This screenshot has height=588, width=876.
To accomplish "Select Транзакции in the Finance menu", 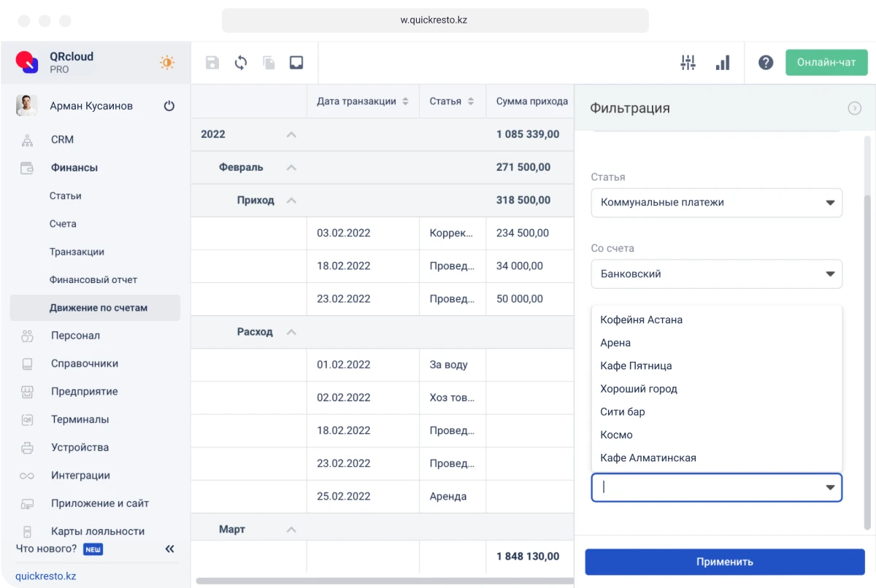I will (77, 252).
